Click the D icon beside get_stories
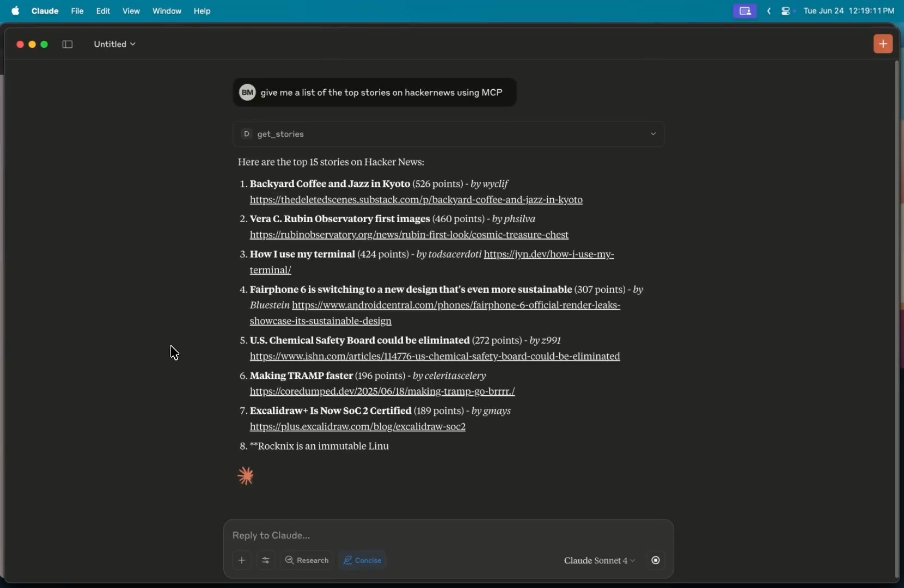 pos(246,134)
